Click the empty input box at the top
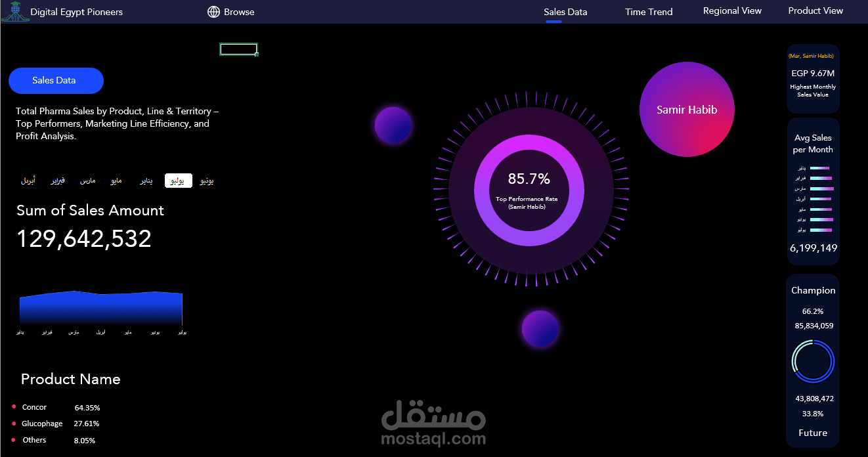The image size is (868, 457). coord(238,49)
